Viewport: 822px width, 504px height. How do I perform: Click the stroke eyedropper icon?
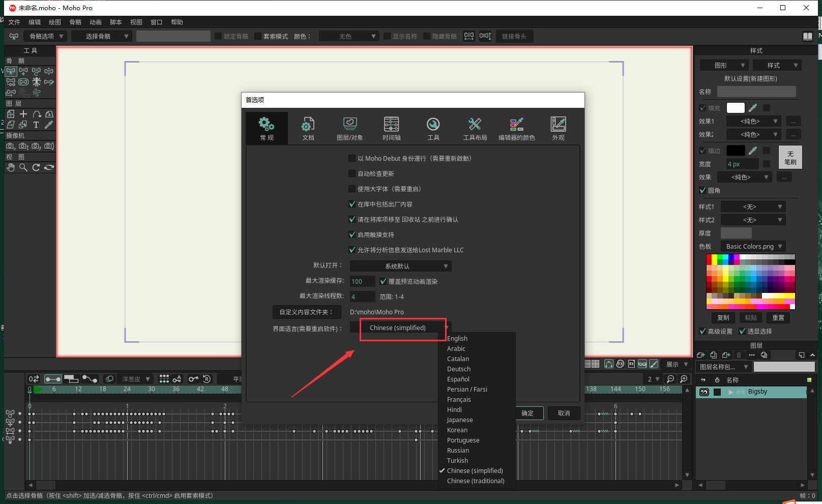point(753,151)
